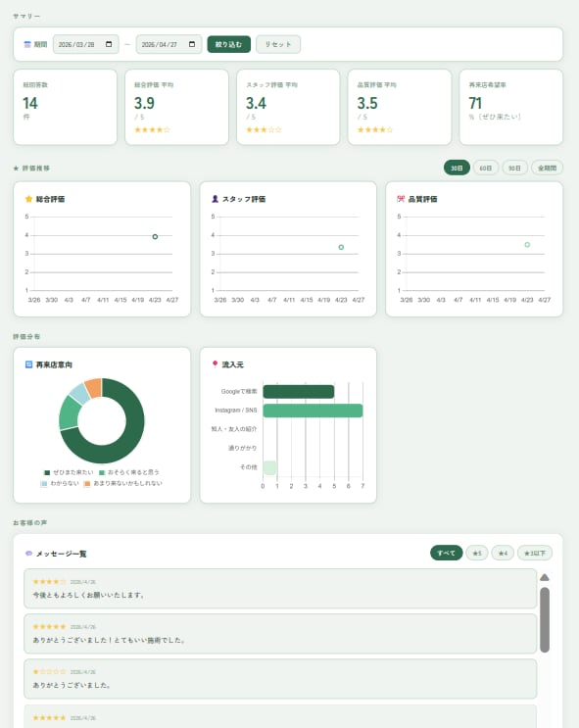The height and width of the screenshot is (728, 579).
Task: Click the 評価分布 section heading
Action: click(x=26, y=337)
